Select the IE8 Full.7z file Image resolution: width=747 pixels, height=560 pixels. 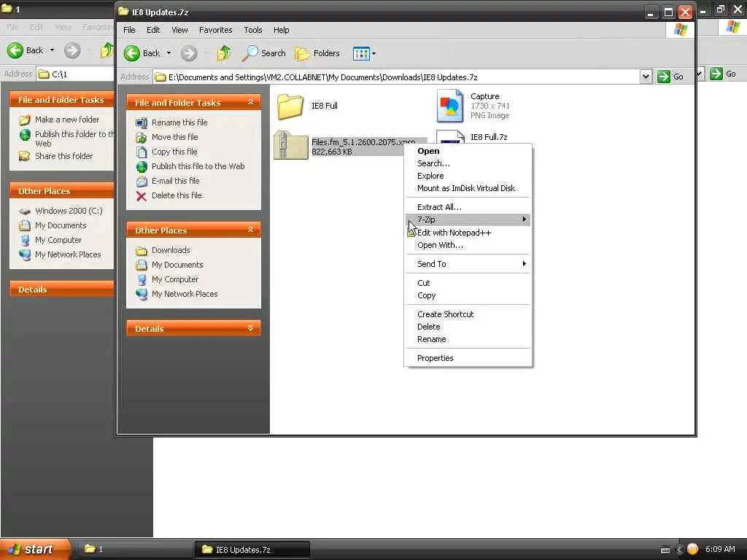click(489, 137)
